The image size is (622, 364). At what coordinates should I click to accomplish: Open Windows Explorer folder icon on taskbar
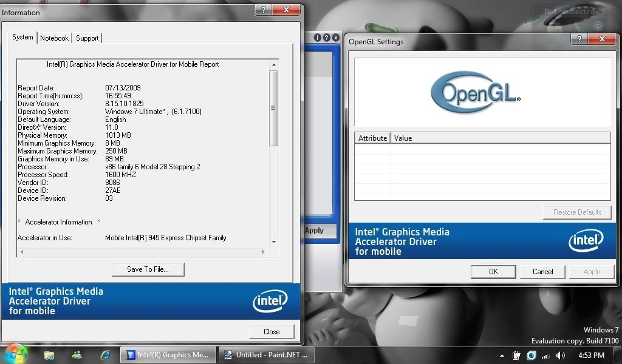[49, 355]
